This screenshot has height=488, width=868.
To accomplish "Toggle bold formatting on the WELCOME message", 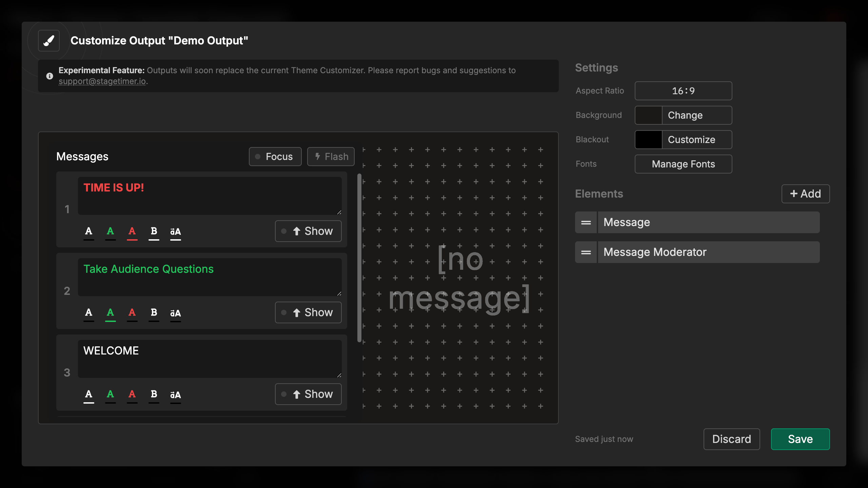I will pos(154,394).
